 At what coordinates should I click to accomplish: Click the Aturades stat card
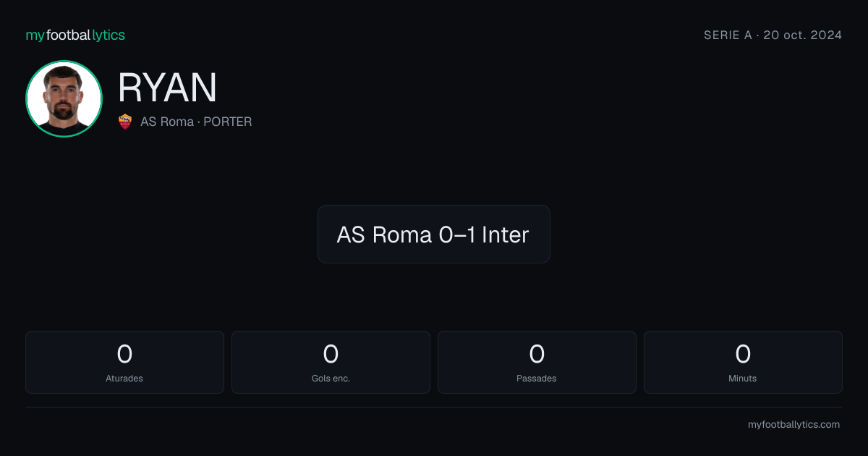[124, 362]
